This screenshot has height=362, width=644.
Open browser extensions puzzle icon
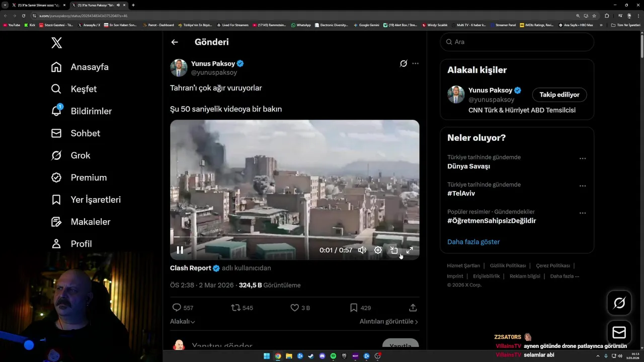(607, 16)
